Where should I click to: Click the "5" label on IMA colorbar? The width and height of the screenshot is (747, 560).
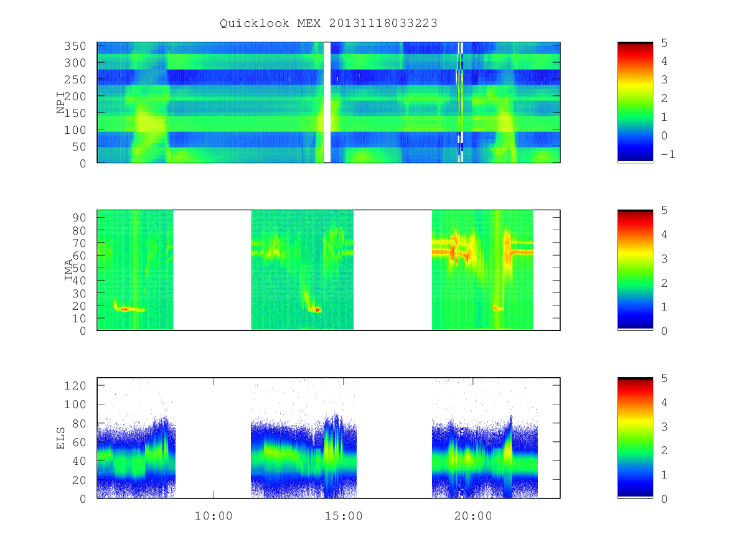[x=664, y=210]
